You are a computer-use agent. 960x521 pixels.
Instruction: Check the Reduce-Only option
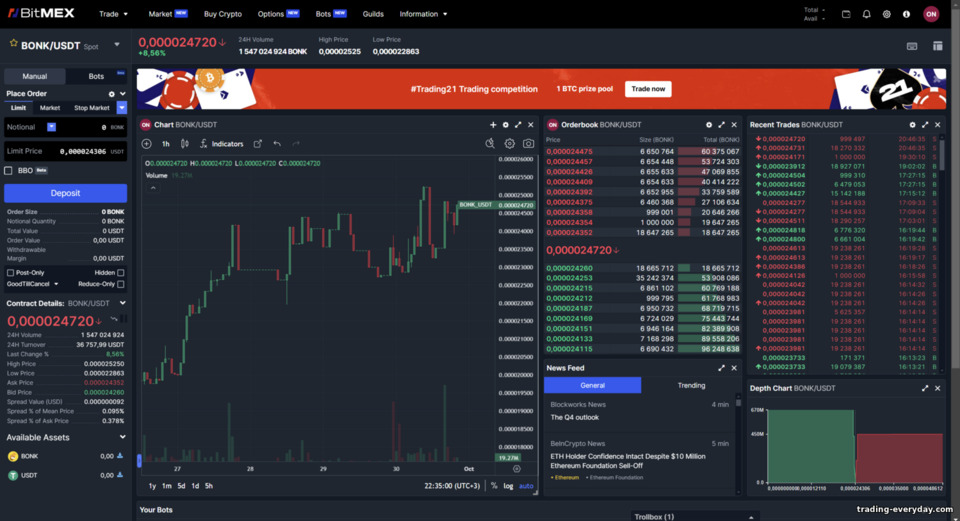point(121,284)
